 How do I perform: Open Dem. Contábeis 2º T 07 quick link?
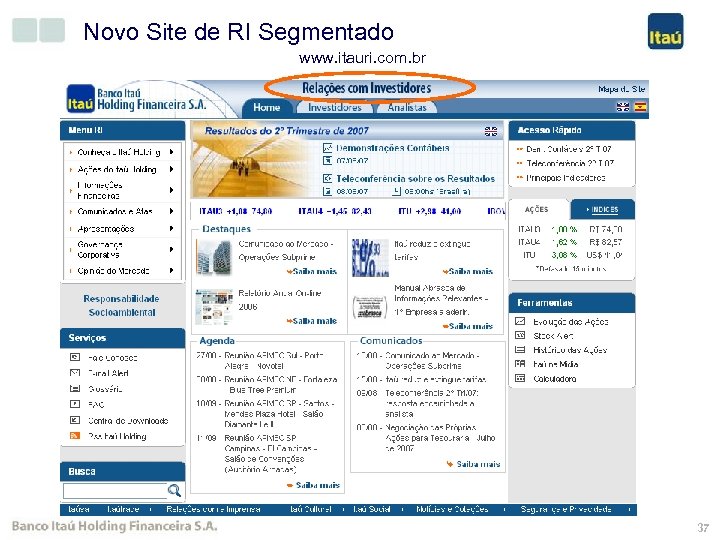(x=568, y=149)
